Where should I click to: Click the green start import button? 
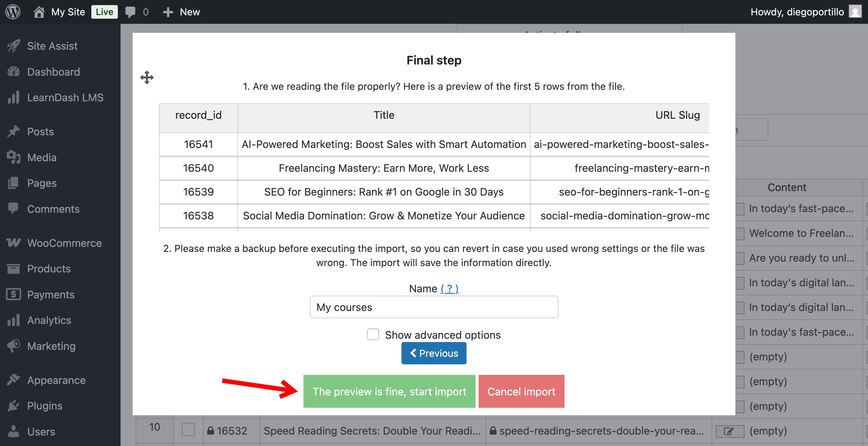pos(389,391)
